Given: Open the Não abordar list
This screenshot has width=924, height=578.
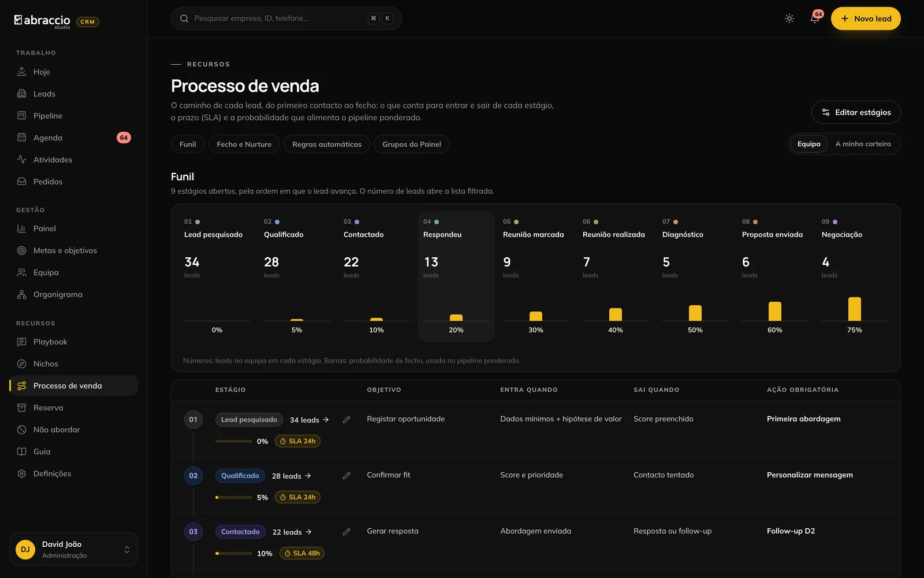Looking at the screenshot, I should (73, 429).
